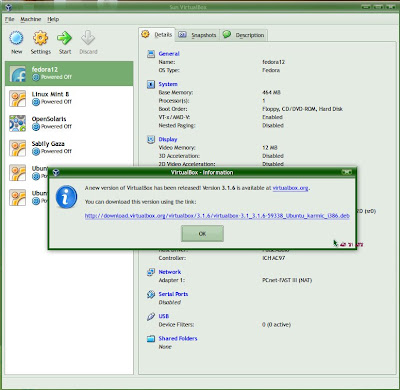Close the Information dialog with title bar button
Screen dimensions: 400x390
[347, 172]
